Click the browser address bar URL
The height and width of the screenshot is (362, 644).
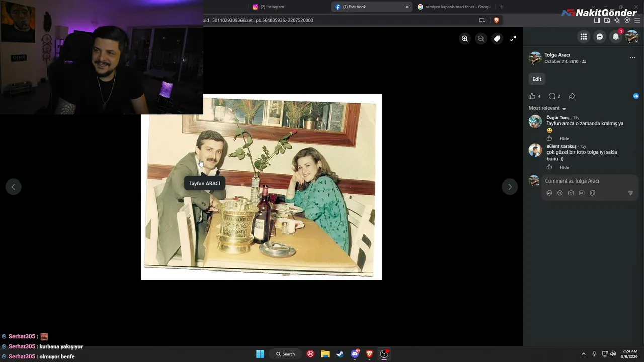point(258,20)
